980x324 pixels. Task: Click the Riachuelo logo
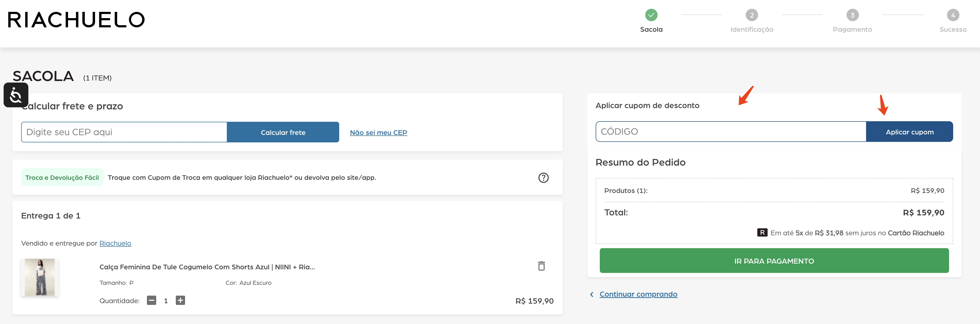[76, 20]
